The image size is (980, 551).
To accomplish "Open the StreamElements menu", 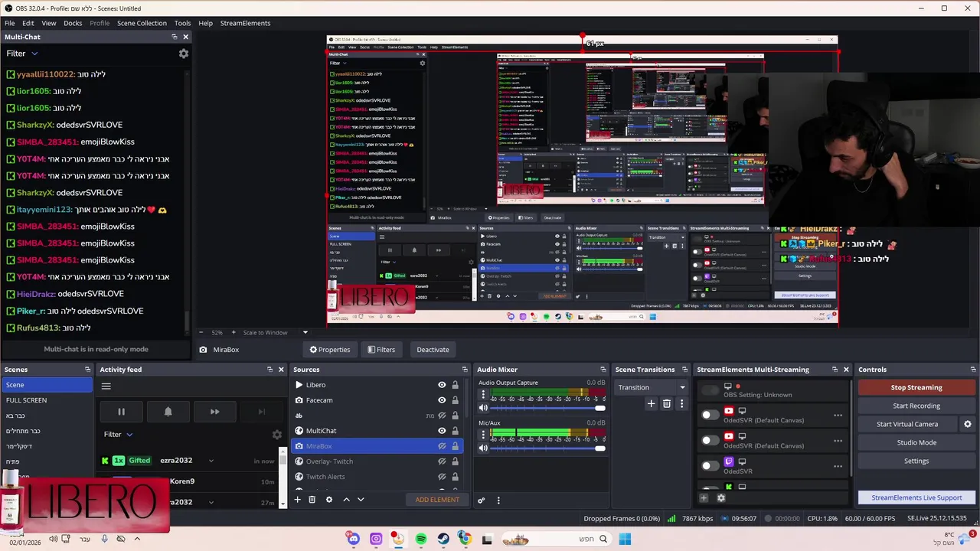I will click(x=245, y=23).
